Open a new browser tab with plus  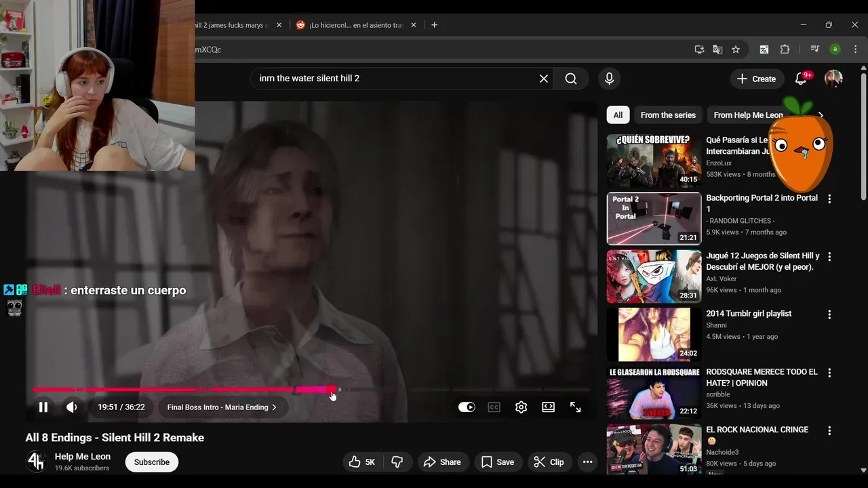pos(434,25)
